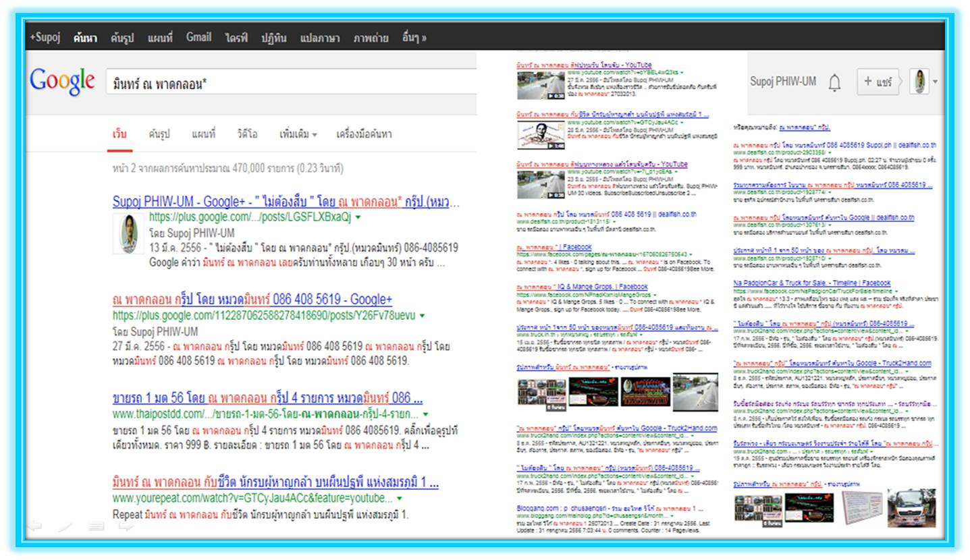Open แผนที่ in the top black bar
Screen dimensions: 970x560
[161, 38]
